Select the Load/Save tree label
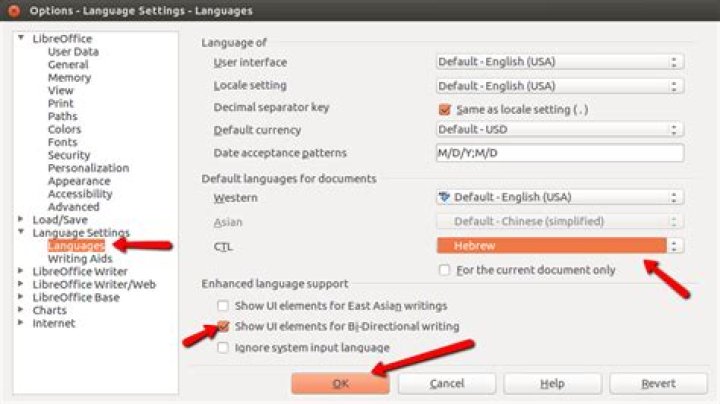 coord(60,219)
